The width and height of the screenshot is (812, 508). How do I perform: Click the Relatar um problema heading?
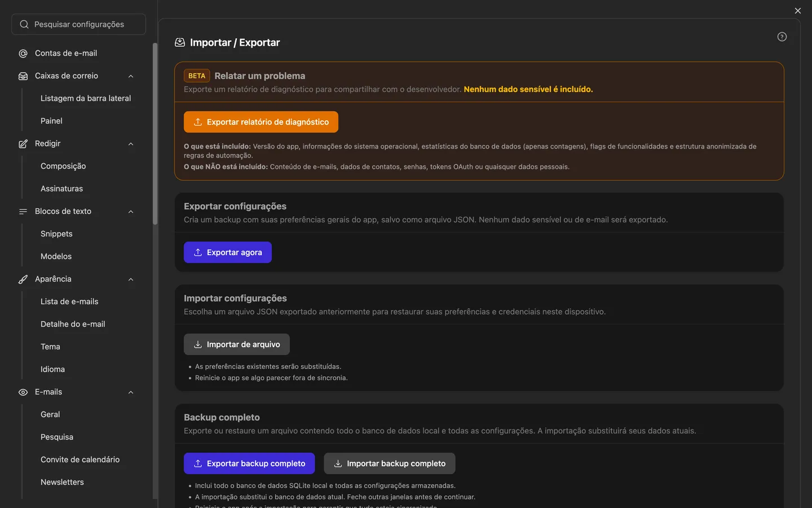click(x=260, y=76)
